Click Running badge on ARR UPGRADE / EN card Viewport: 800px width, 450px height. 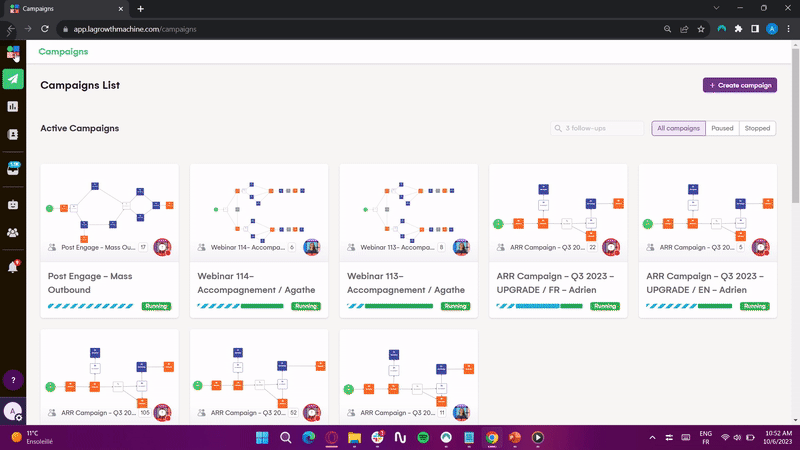(754, 306)
